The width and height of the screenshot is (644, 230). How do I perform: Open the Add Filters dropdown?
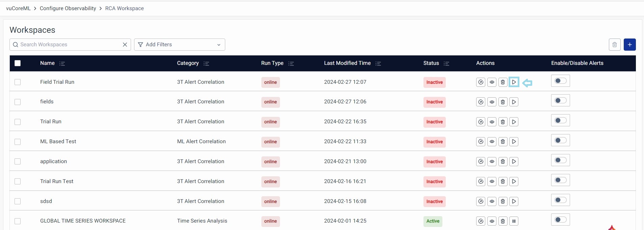179,45
